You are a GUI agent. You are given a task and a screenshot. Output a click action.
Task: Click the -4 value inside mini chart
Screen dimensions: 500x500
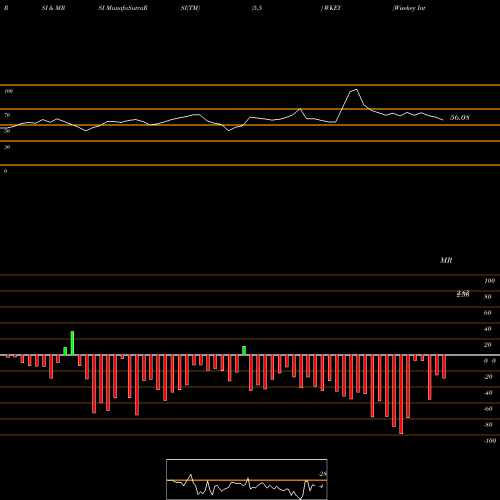[x=321, y=486]
